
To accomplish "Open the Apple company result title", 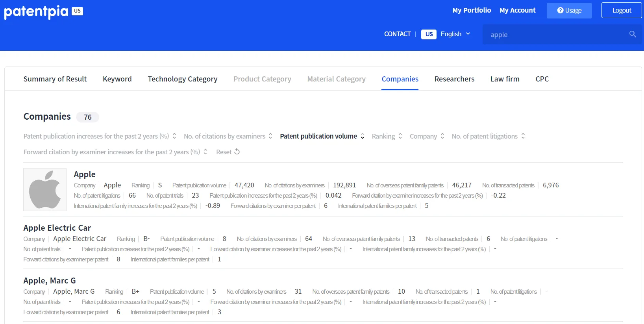I will click(x=85, y=174).
